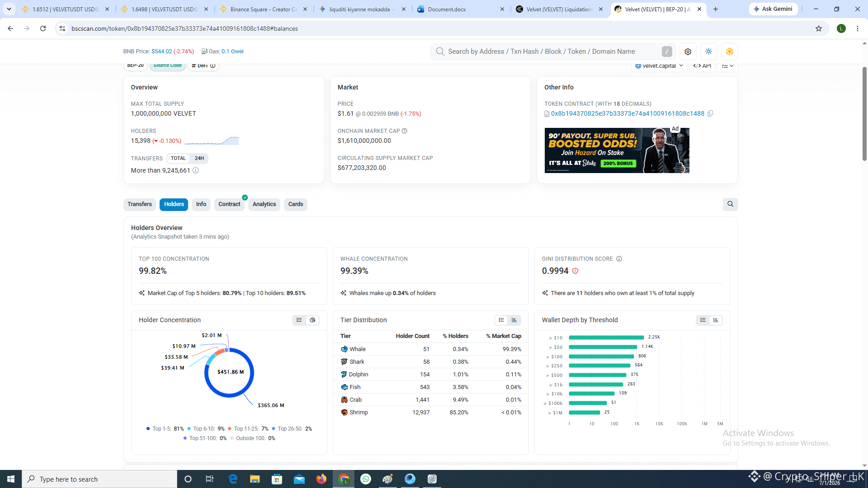868x488 pixels.
Task: Bookmark this page with star icon
Action: pyautogui.click(x=819, y=28)
